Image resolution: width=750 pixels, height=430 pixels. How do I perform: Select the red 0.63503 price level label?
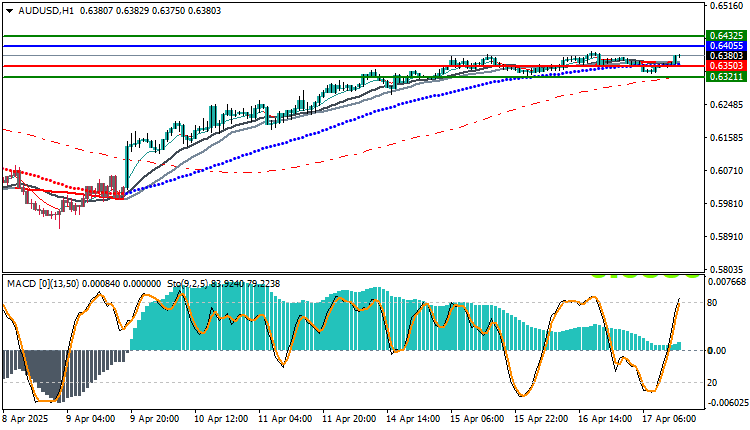point(726,66)
